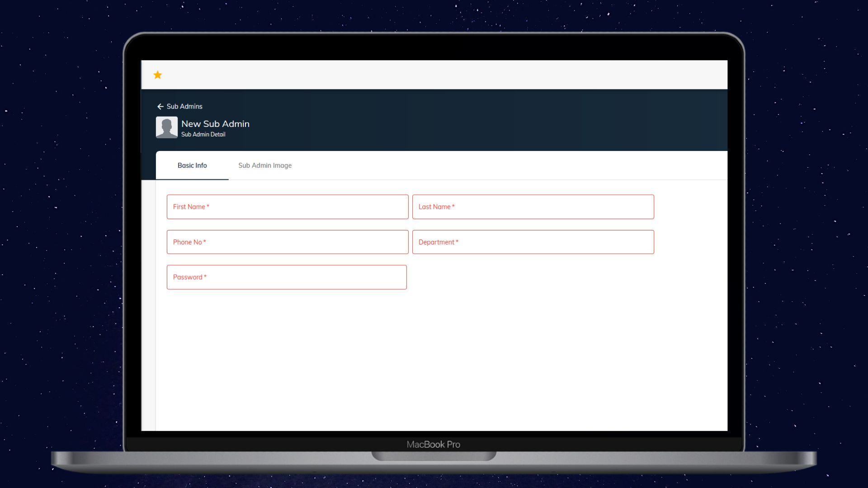Viewport: 868px width, 488px height.
Task: Click empty tab strip right of Sub Admin Image
Action: tap(514, 165)
